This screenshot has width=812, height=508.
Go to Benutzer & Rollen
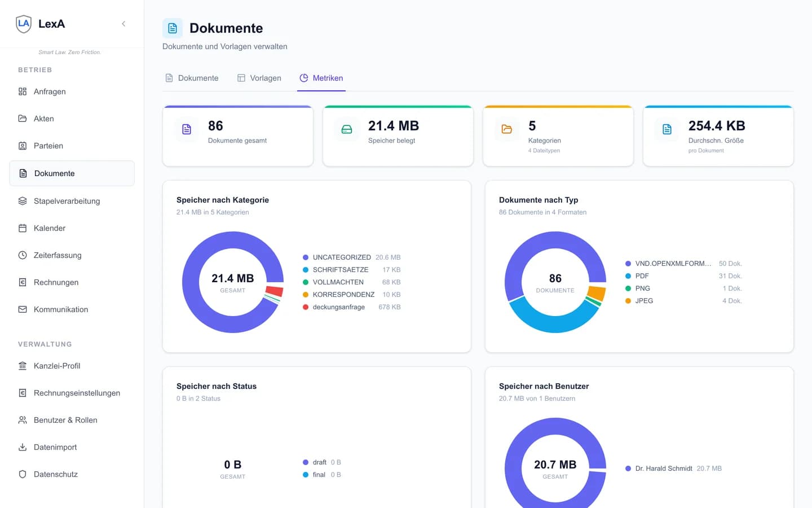click(x=65, y=420)
